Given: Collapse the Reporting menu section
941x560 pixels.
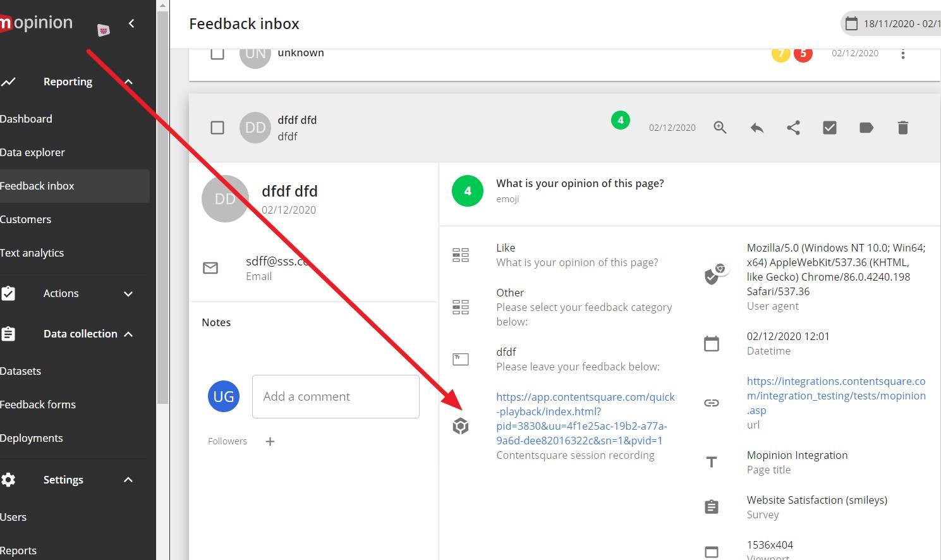Looking at the screenshot, I should click(128, 82).
